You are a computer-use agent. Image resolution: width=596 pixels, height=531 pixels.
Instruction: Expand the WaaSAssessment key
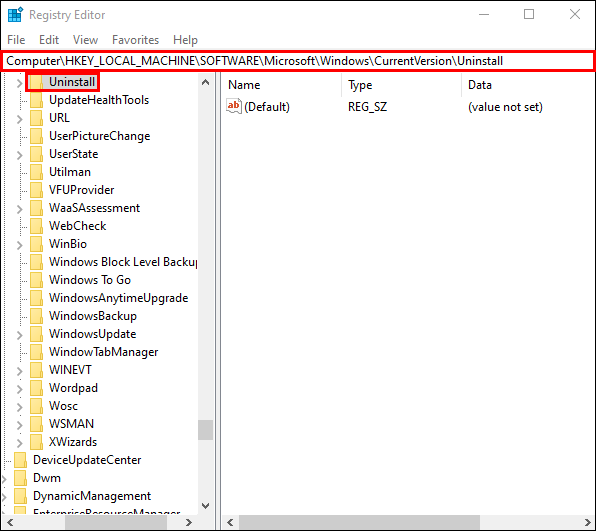(x=19, y=209)
